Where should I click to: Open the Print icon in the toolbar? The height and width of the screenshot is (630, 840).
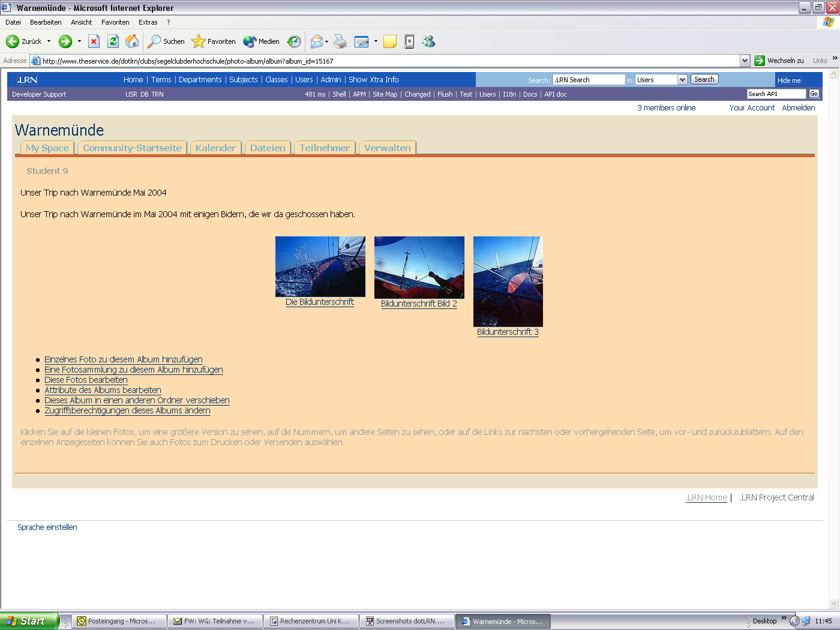click(x=340, y=41)
